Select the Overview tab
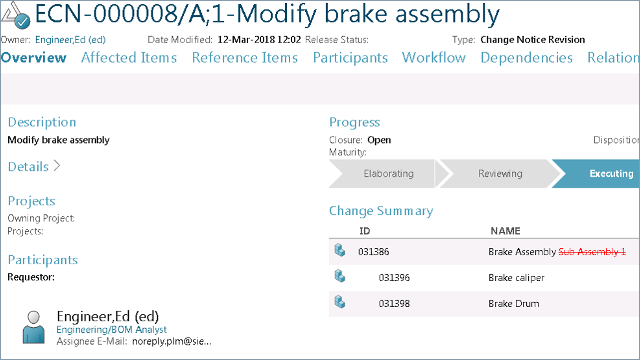640x360 pixels. click(33, 58)
